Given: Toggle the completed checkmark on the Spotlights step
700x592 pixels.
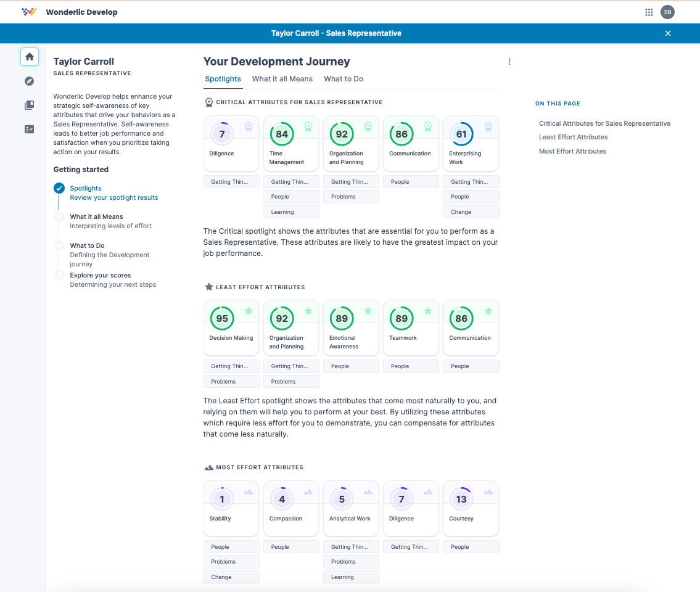Looking at the screenshot, I should tap(59, 189).
